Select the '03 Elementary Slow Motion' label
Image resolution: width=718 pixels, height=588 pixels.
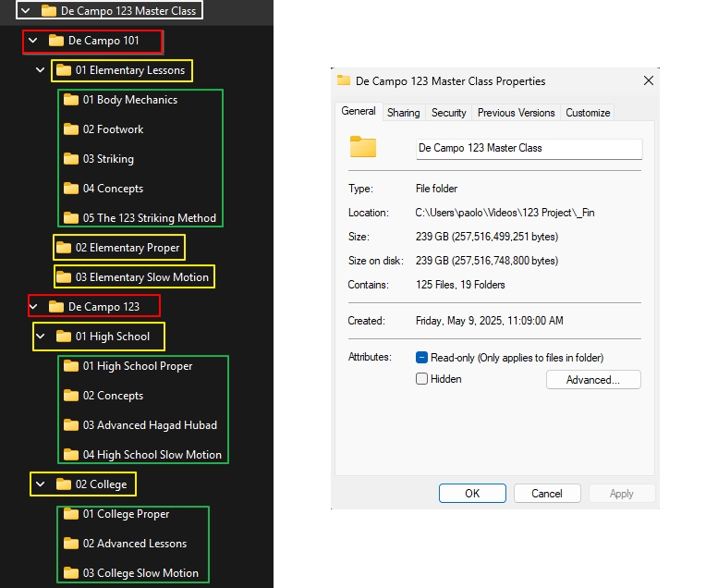coord(142,277)
